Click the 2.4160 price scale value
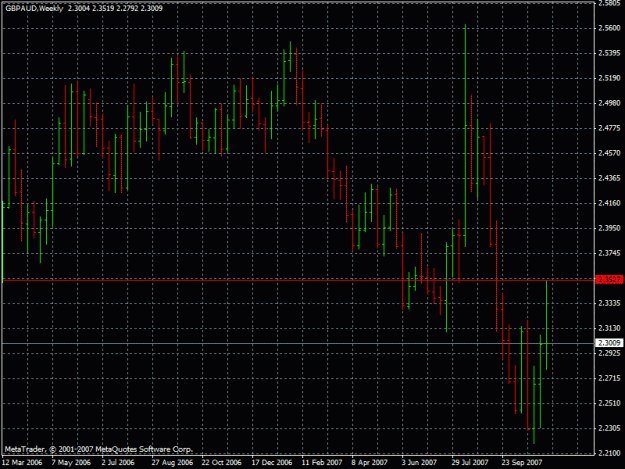Viewport: 625px width, 469px height. tap(609, 203)
